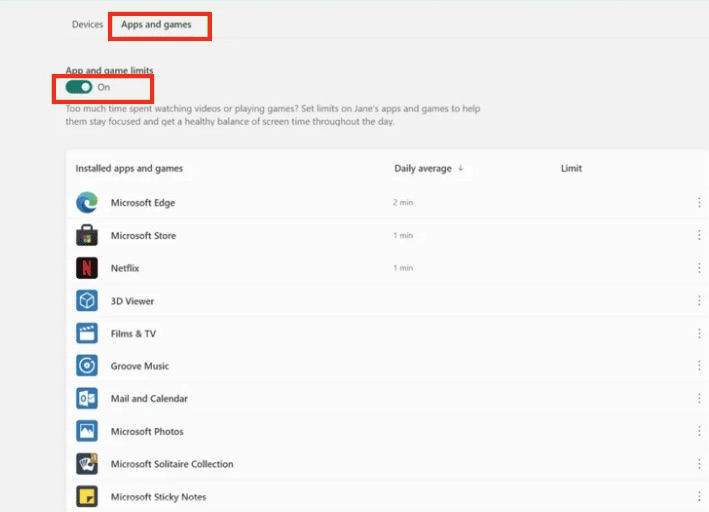Viewport: 709px width, 512px height.
Task: Sort by the Daily average column
Action: point(428,169)
